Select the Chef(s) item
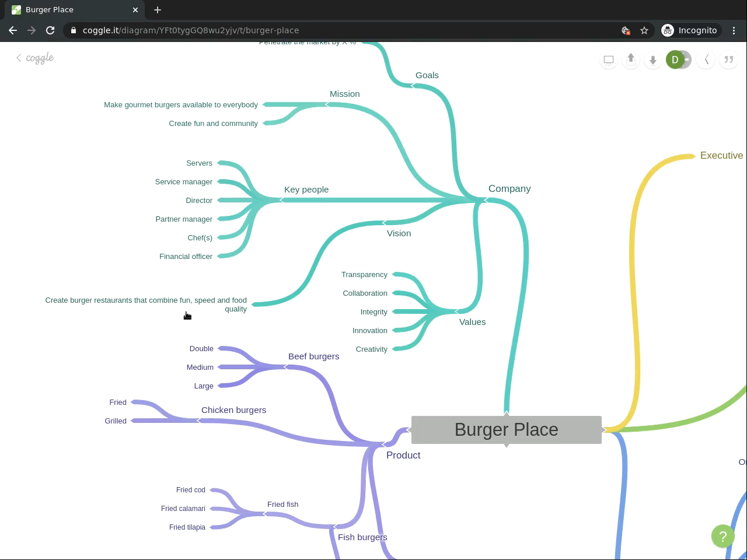This screenshot has width=747, height=560. tap(200, 238)
